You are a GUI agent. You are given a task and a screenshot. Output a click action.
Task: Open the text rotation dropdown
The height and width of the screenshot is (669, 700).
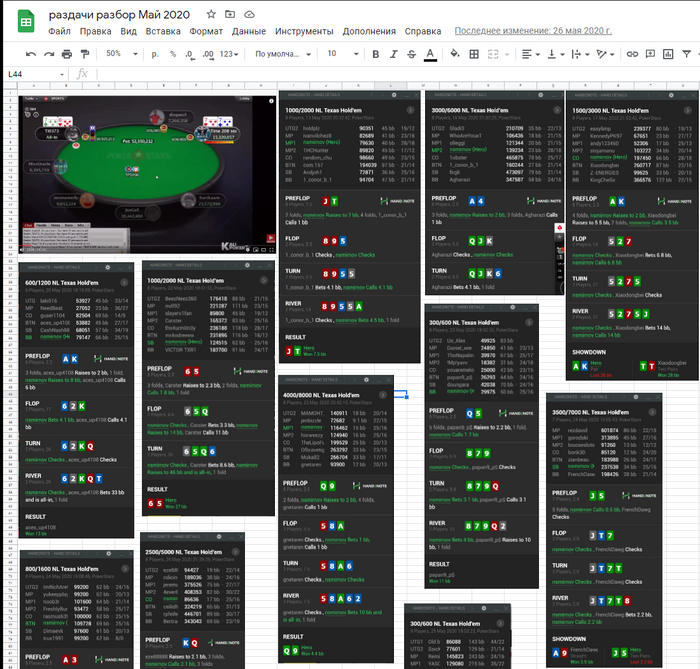coord(605,54)
